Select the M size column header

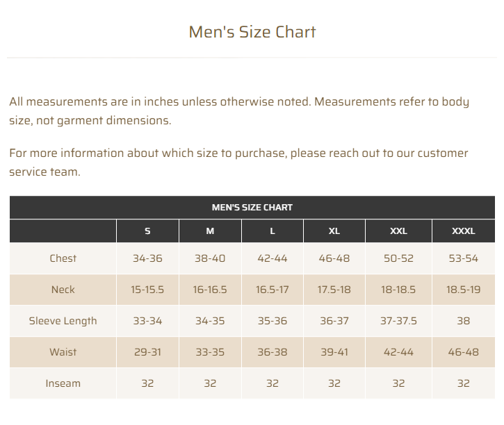[x=210, y=231]
